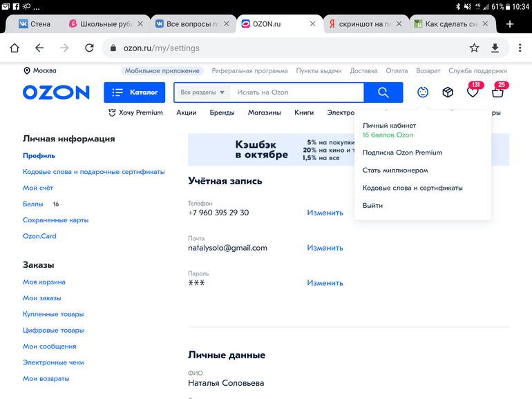Image resolution: width=532 pixels, height=399 pixels.
Task: Open the shopping cart with 25 badge
Action: click(x=497, y=92)
